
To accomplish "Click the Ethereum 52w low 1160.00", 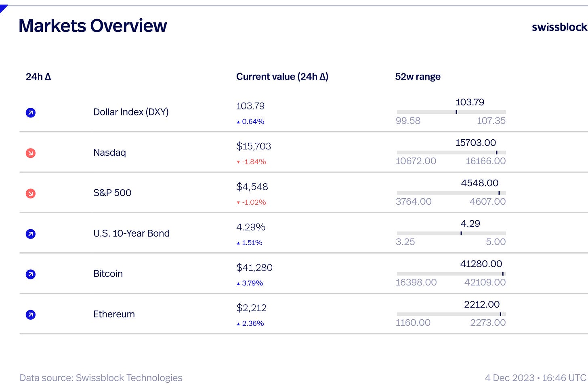I will pyautogui.click(x=413, y=323).
